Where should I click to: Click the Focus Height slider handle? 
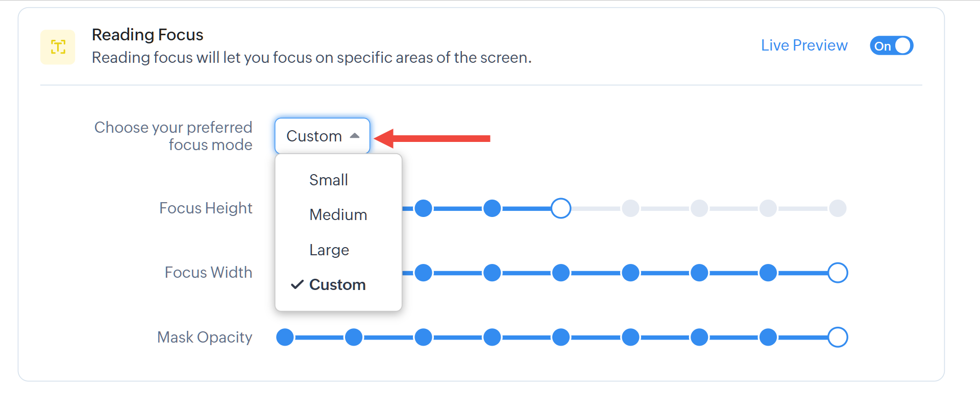click(x=561, y=208)
